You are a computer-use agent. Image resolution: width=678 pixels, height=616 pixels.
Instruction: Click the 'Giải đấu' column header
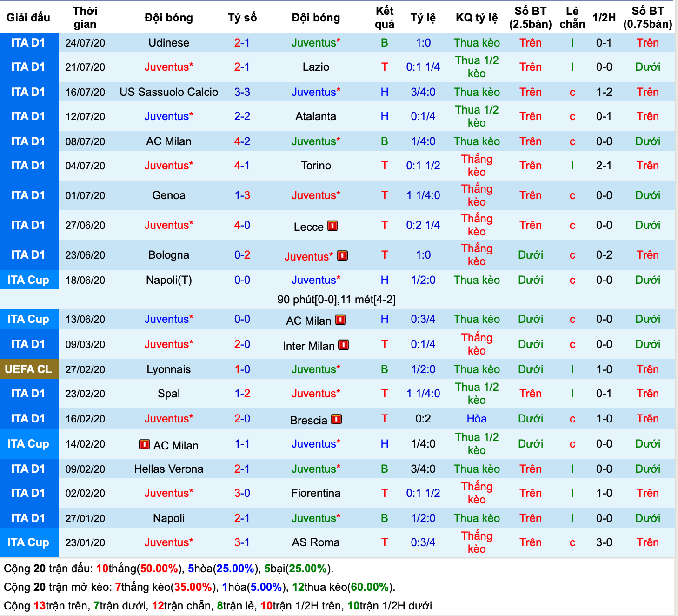(28, 18)
